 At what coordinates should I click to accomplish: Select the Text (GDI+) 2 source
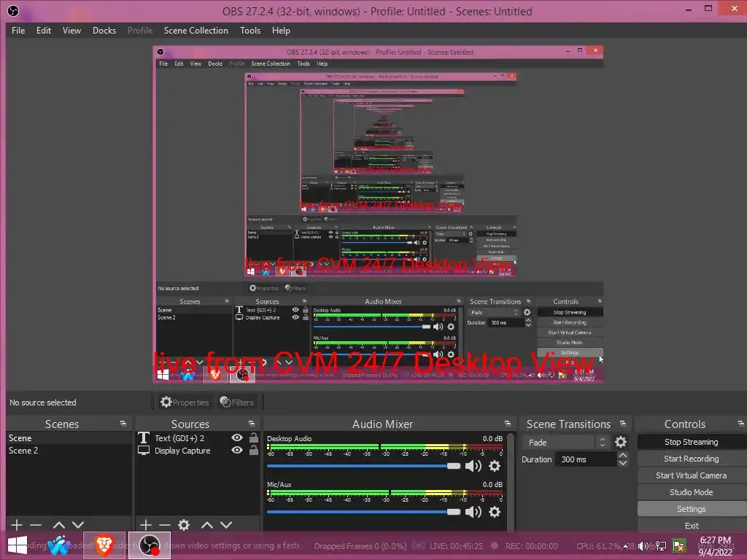click(x=179, y=438)
